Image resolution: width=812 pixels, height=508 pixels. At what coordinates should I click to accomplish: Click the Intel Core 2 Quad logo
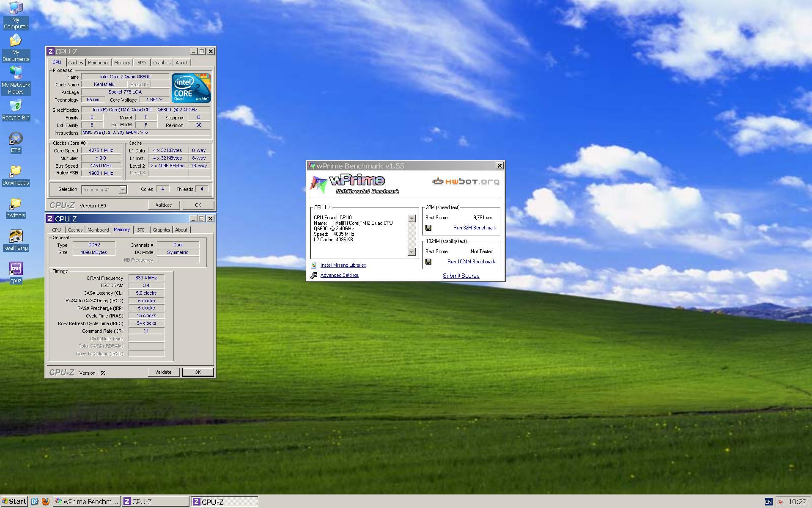[191, 88]
